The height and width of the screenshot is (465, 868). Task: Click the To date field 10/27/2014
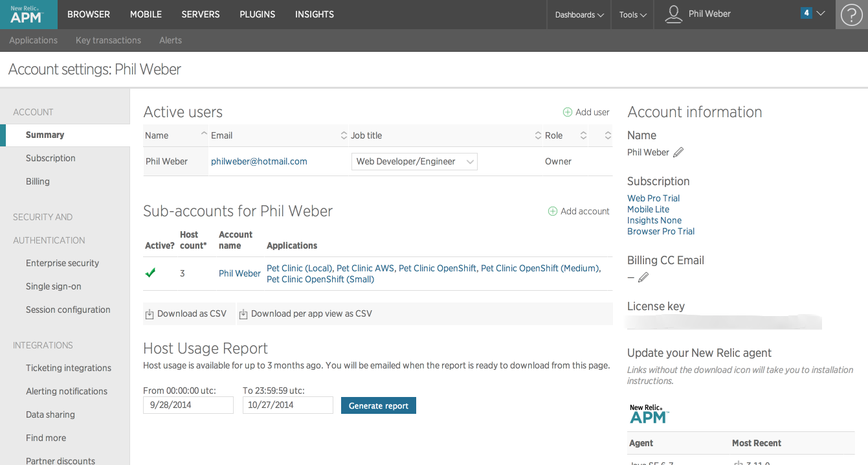click(x=288, y=405)
